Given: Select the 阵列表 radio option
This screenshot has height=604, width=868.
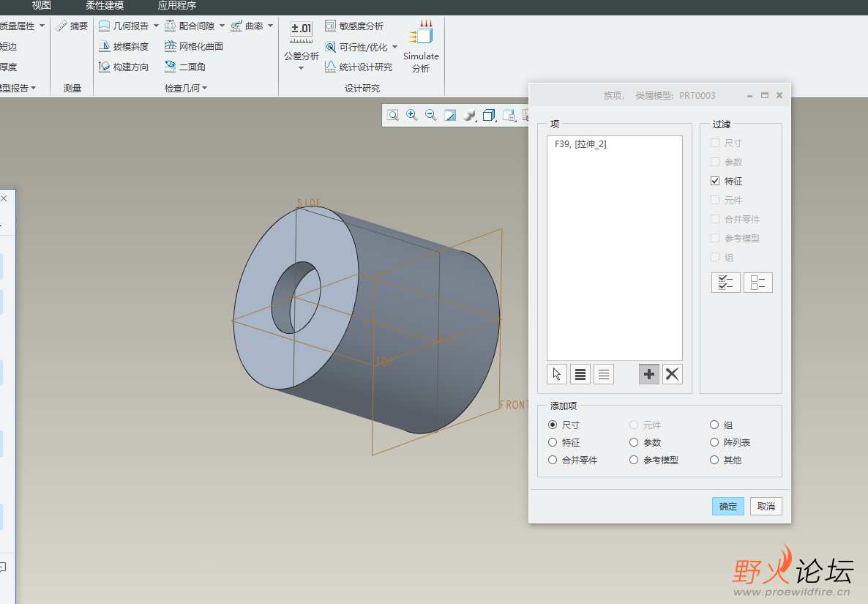Looking at the screenshot, I should 715,443.
